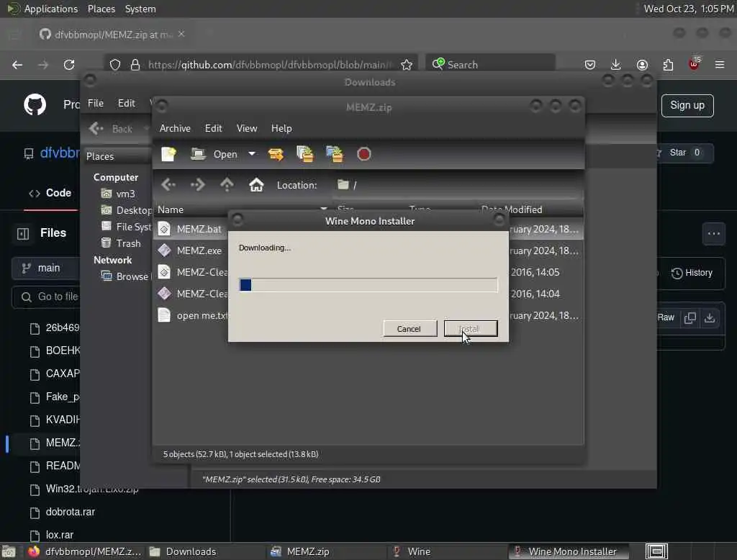737x560 pixels.
Task: Open GitHub more options three-dot button
Action: pyautogui.click(x=713, y=234)
